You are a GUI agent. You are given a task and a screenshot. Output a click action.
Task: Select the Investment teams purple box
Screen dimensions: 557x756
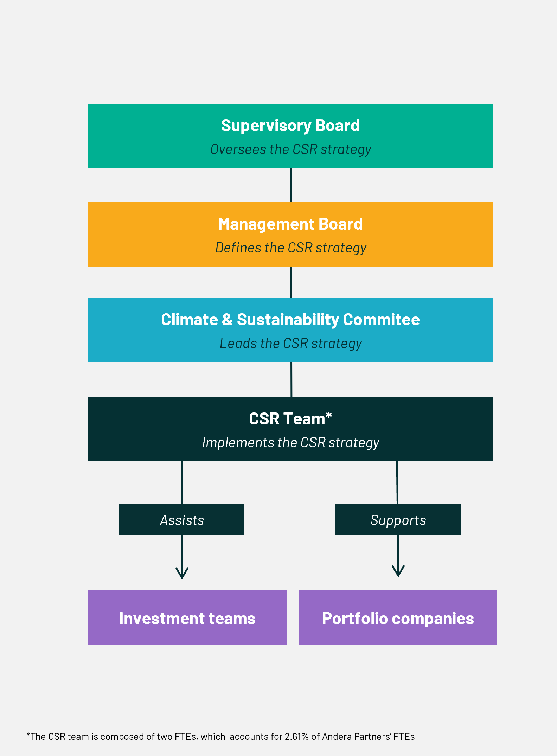coord(187,617)
